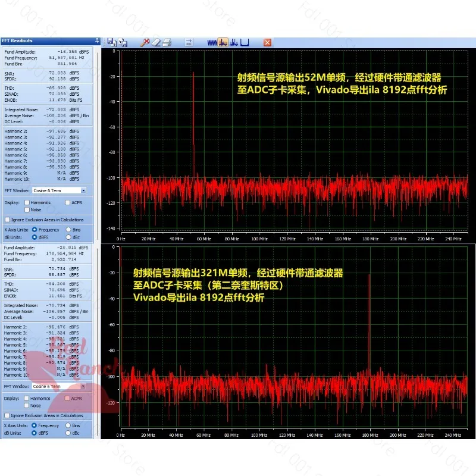Enable ACPR display in lower panel

pos(67,398)
